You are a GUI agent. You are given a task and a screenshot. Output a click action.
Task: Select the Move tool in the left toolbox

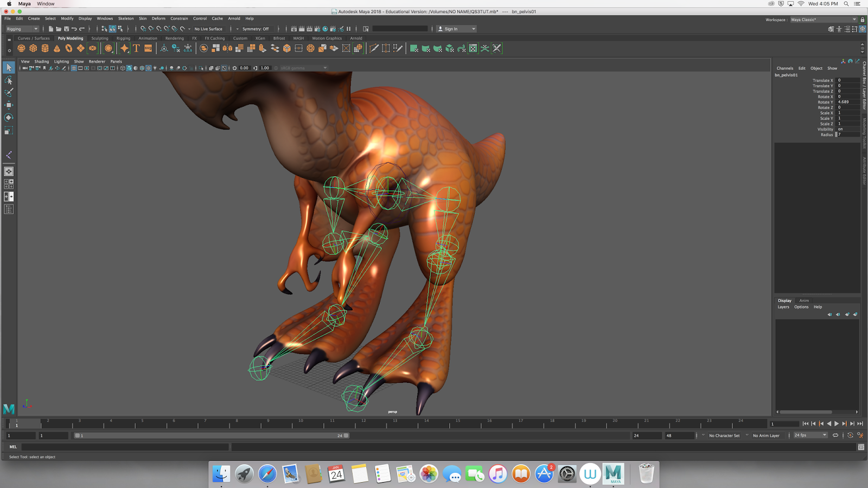click(8, 105)
